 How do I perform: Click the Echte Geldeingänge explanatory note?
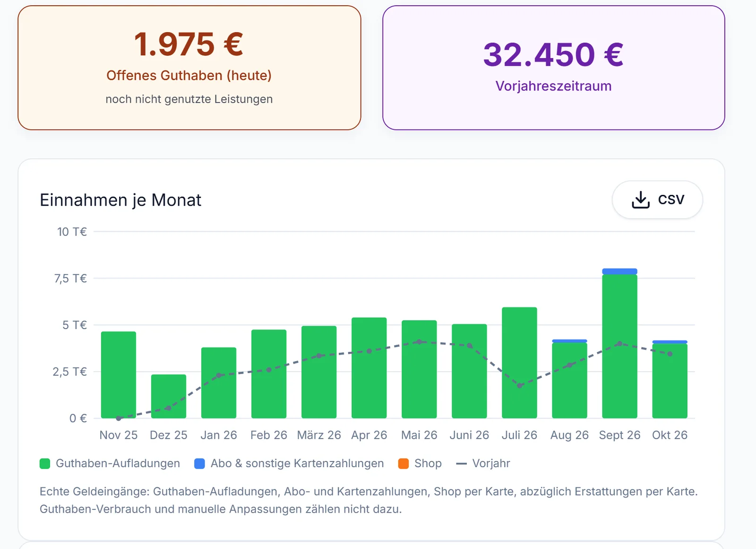[369, 500]
